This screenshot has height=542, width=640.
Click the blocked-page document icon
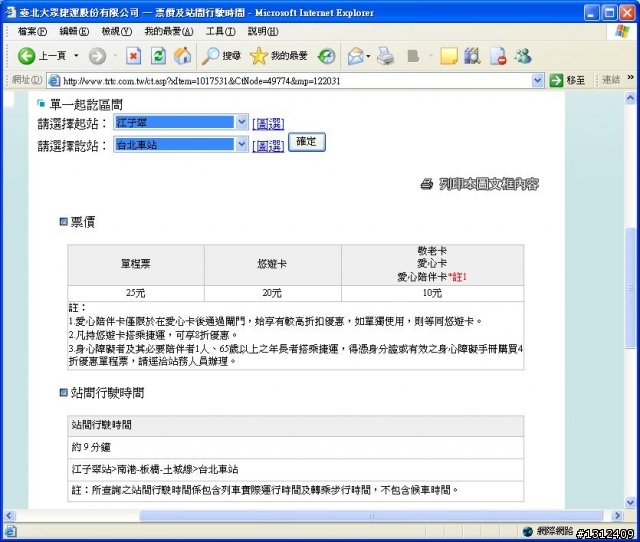[x=498, y=56]
